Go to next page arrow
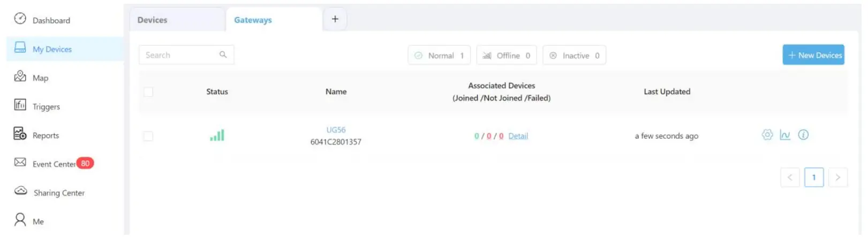 838,178
